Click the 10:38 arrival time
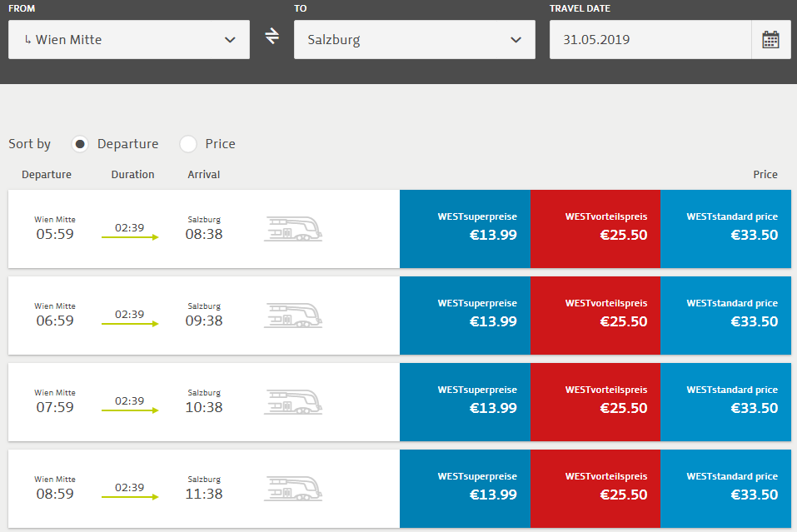The height and width of the screenshot is (532, 797). pyautogui.click(x=204, y=407)
